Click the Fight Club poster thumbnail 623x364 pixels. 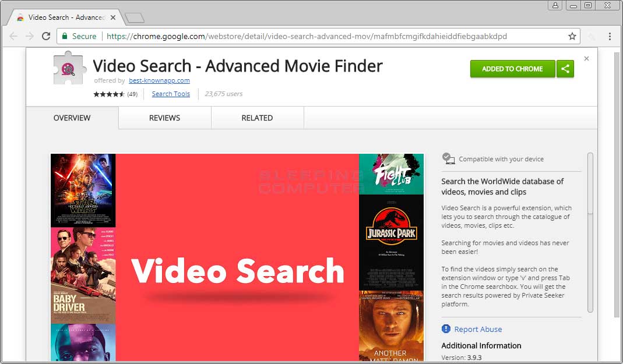tap(392, 174)
